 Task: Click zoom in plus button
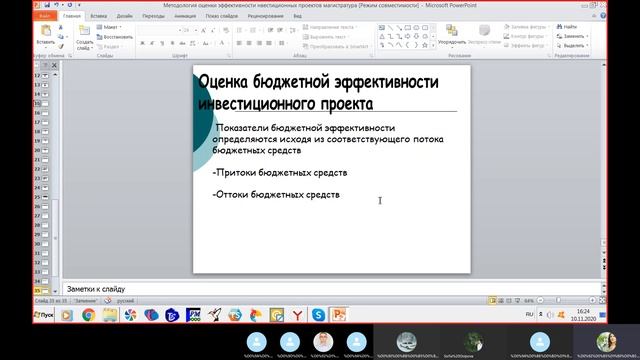tap(592, 300)
